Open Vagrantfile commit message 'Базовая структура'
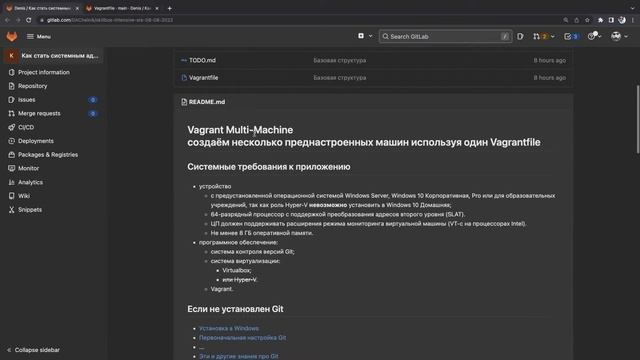The height and width of the screenshot is (360, 640). (x=340, y=78)
